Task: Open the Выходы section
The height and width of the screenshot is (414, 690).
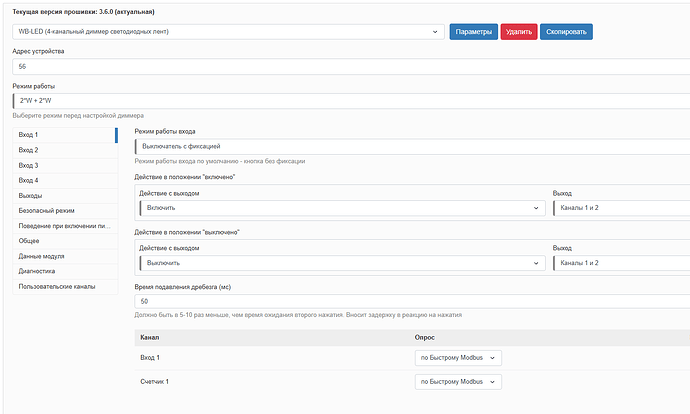Action: 64,195
